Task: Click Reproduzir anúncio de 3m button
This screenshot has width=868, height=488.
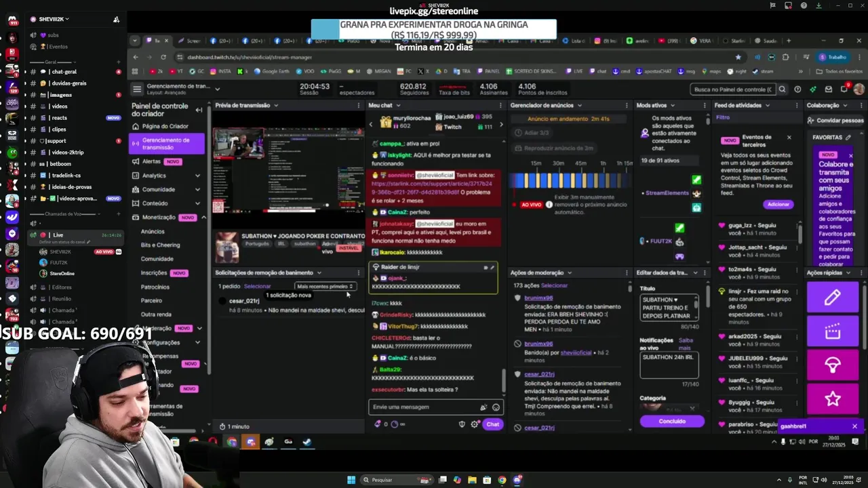Action: coord(554,148)
